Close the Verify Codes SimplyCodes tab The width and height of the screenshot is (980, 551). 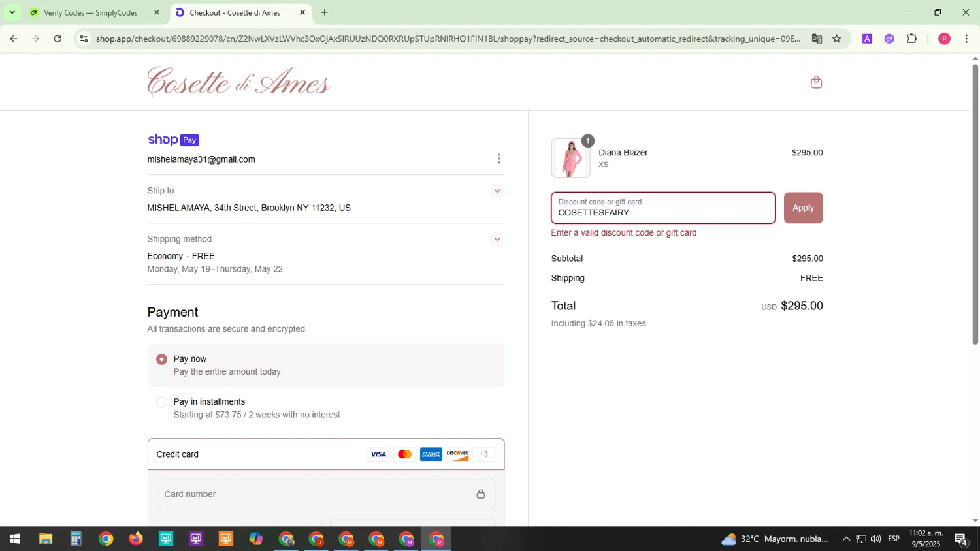coord(157,12)
